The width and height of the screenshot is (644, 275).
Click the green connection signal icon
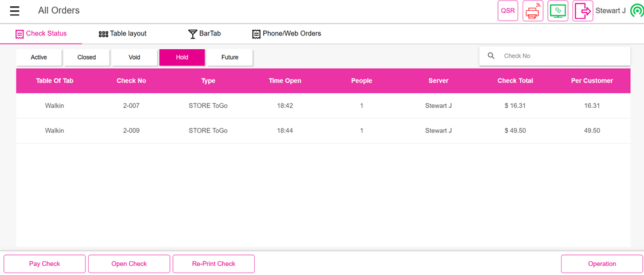click(x=637, y=11)
